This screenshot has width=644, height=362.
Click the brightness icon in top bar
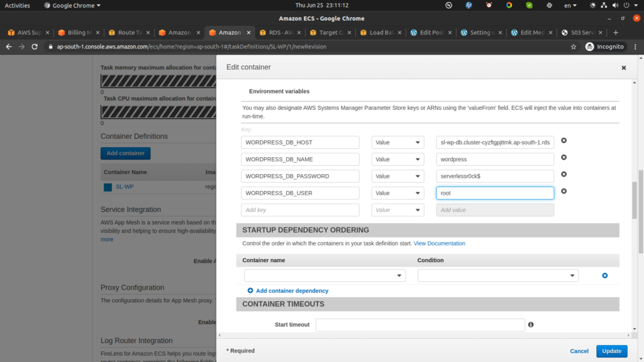coord(592,5)
